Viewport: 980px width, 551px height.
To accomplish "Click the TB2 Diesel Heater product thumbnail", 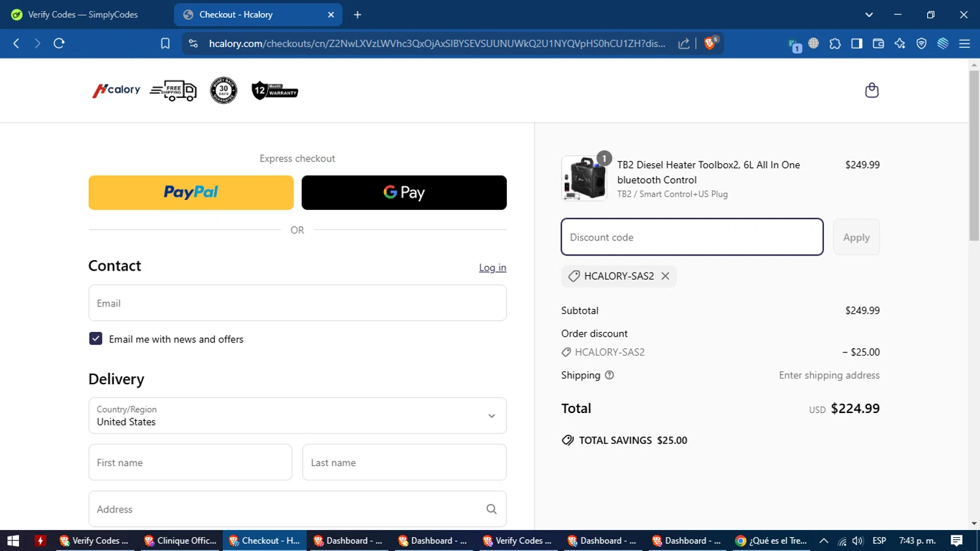I will (x=584, y=178).
